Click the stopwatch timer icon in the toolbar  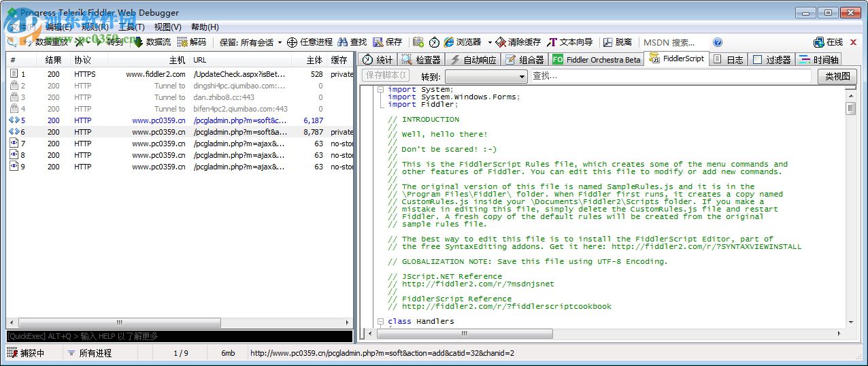click(x=434, y=42)
